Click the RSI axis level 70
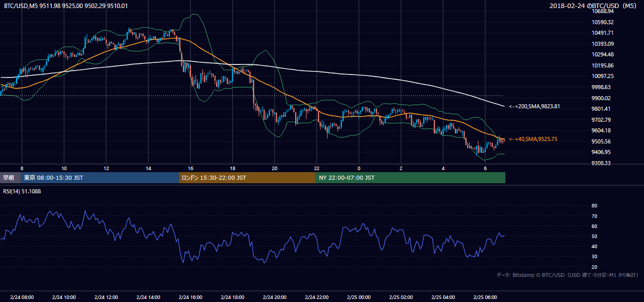This screenshot has height=302, width=644. click(x=595, y=216)
